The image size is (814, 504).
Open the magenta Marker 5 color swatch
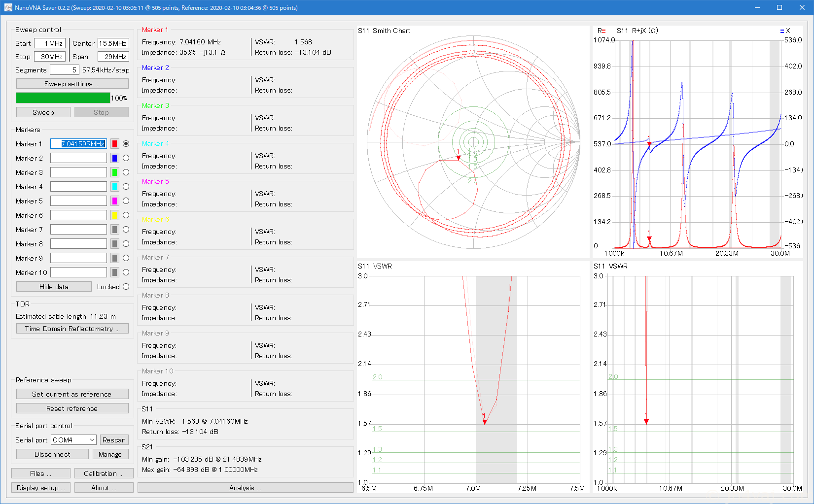coord(114,201)
